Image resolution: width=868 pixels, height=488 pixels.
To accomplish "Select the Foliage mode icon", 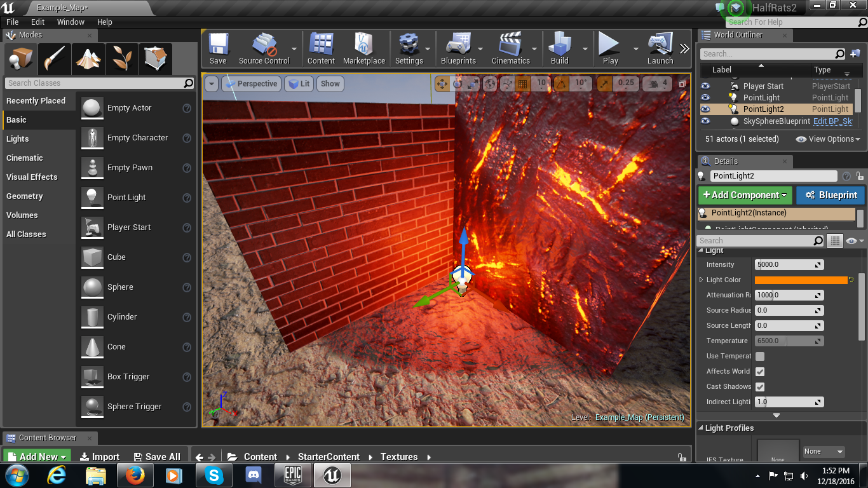I will click(x=122, y=59).
